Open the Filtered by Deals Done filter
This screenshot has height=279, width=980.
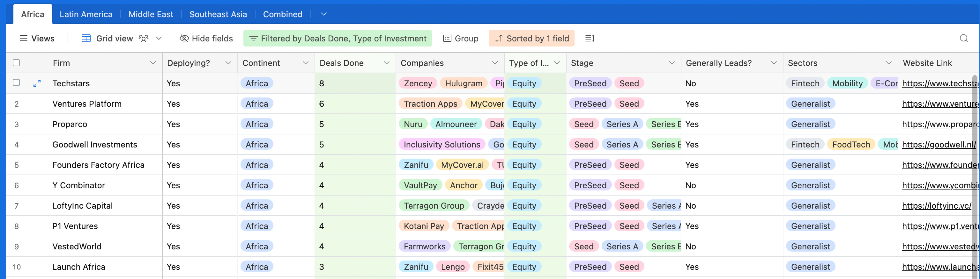tap(338, 38)
